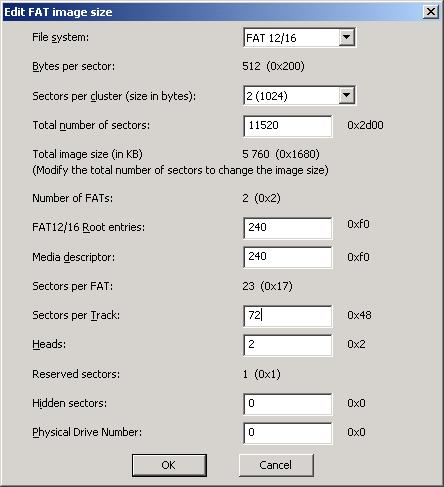Select the Media descriptor input field
444x487 pixels.
click(288, 257)
